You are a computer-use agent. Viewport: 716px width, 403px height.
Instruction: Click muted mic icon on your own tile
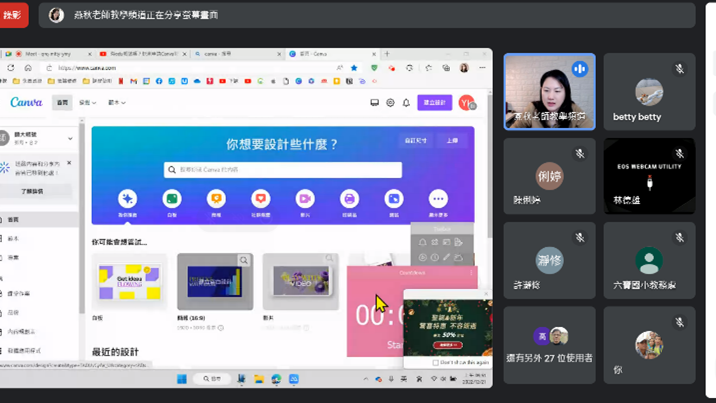[679, 322]
